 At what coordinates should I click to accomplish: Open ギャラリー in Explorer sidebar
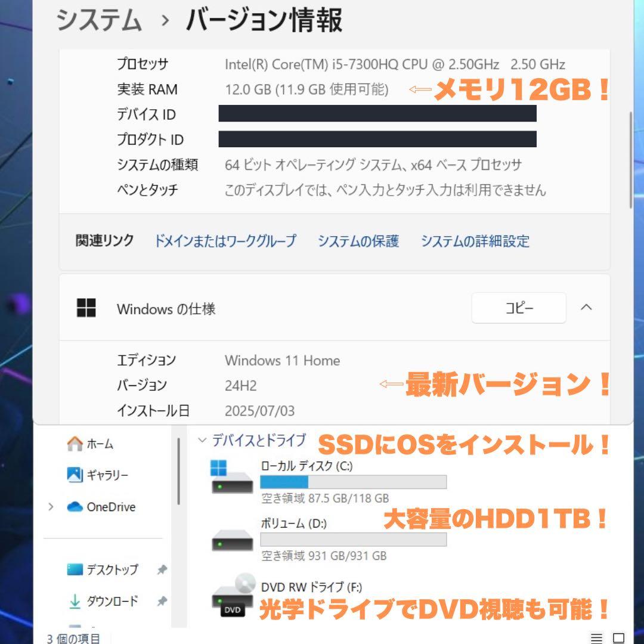97,475
